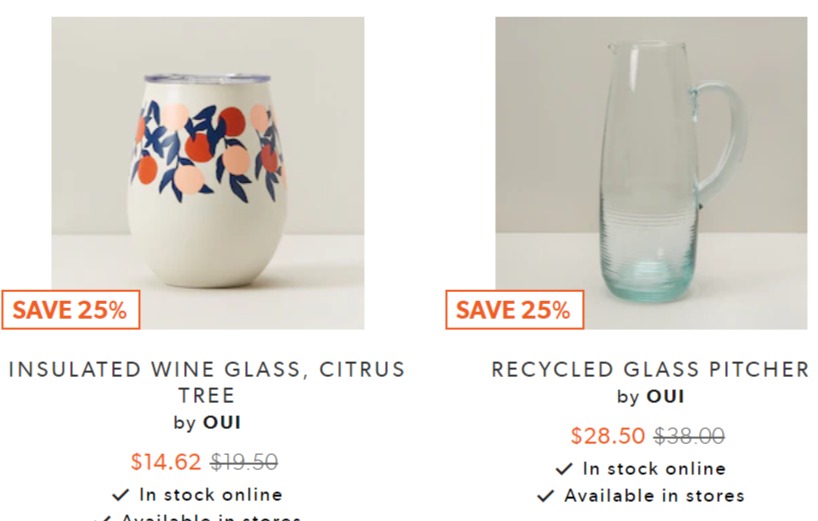The height and width of the screenshot is (521, 818).
Task: Click pitcher Available in stores text
Action: coord(654,495)
